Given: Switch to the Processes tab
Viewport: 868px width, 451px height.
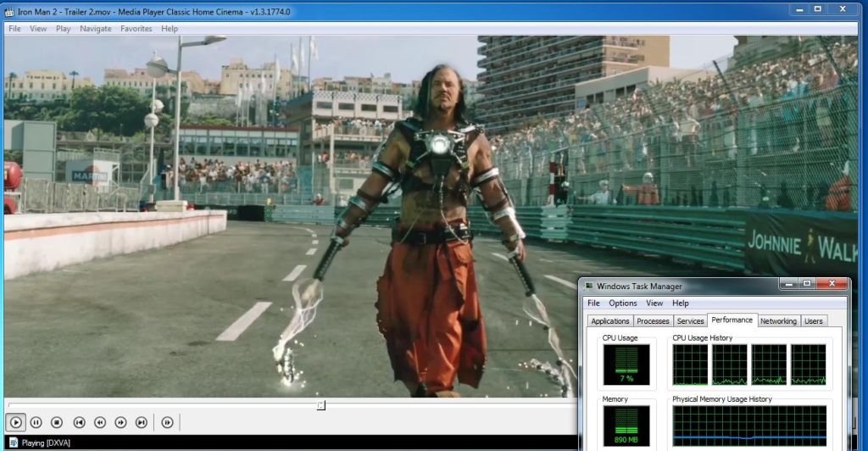Looking at the screenshot, I should [653, 321].
